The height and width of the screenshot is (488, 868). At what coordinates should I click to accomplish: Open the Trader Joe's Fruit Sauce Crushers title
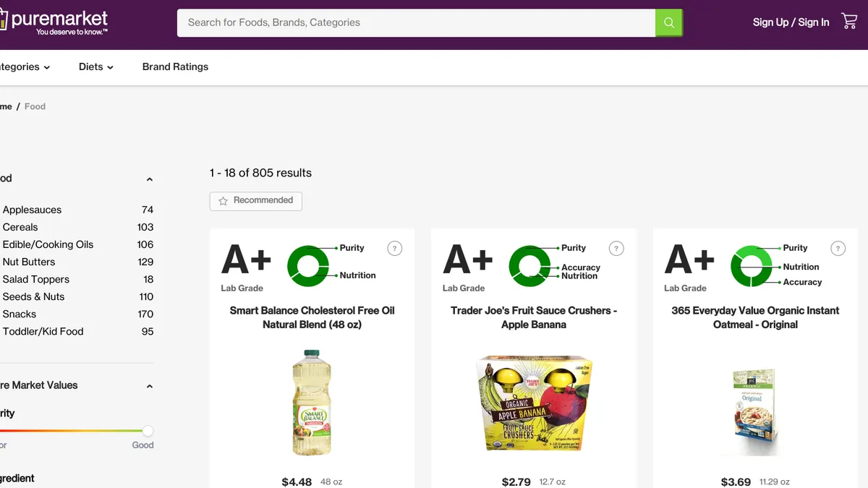coord(534,317)
